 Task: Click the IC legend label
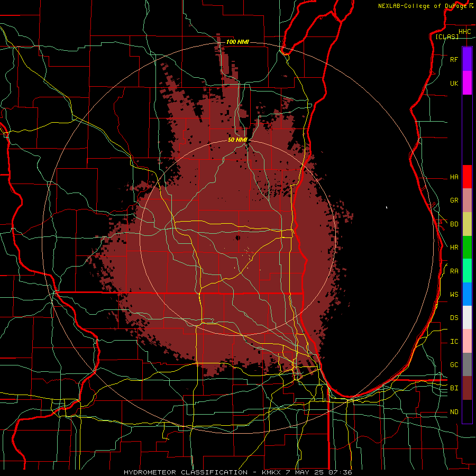pyautogui.click(x=454, y=342)
